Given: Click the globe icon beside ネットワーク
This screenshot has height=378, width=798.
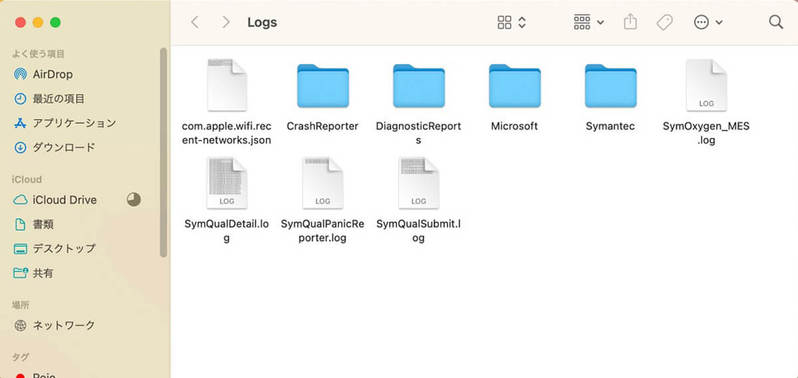Looking at the screenshot, I should click(x=20, y=325).
